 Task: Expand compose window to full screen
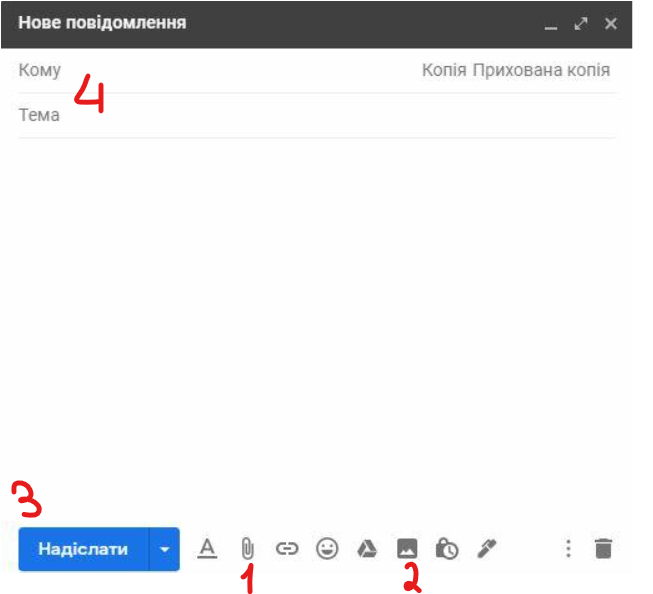pos(581,23)
